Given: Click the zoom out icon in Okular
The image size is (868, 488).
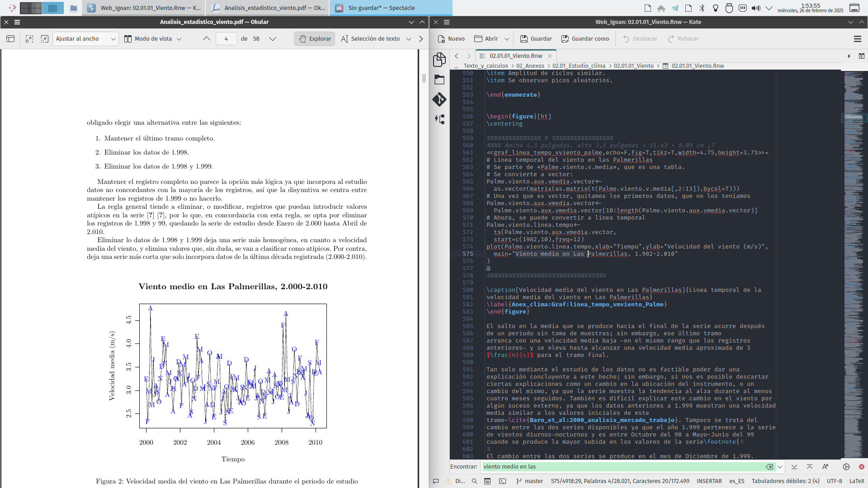Looking at the screenshot, I should tap(45, 39).
